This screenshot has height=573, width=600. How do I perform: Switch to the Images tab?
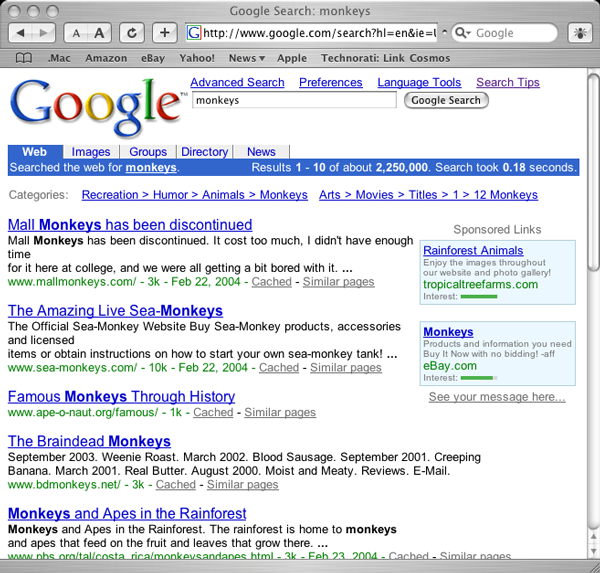[91, 152]
